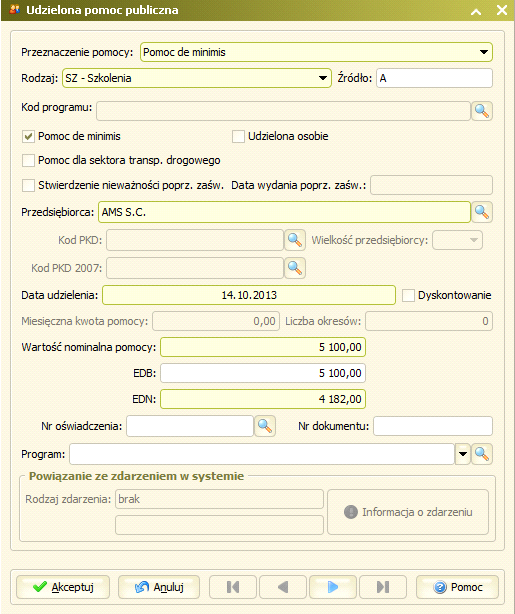Click Wartość nominalna pomocy field
Screen dimensions: 515x614
(x=263, y=347)
